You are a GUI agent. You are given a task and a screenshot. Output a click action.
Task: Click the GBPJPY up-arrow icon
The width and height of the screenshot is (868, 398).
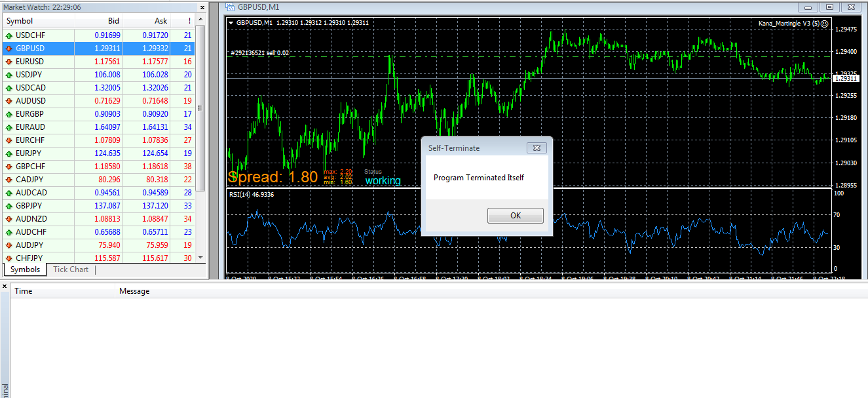pyautogui.click(x=9, y=206)
